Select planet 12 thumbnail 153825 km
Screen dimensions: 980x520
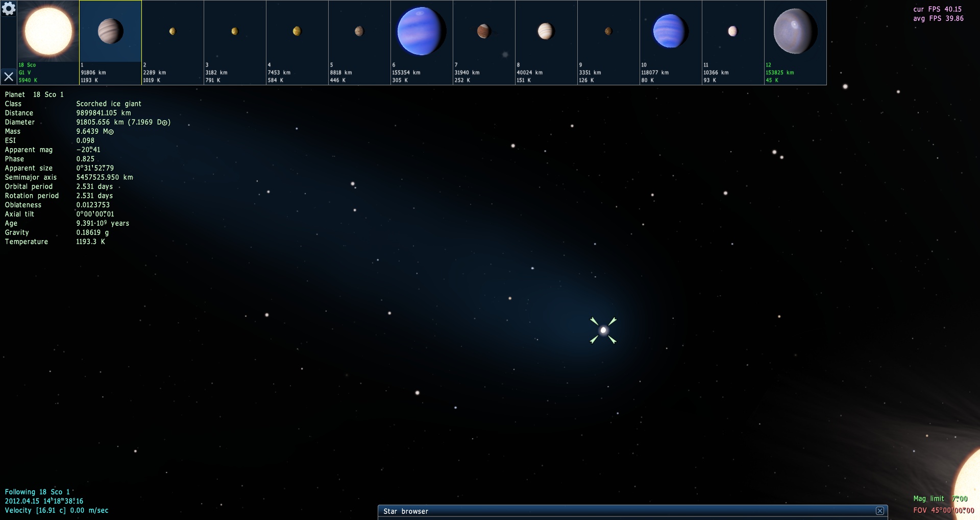click(x=795, y=42)
